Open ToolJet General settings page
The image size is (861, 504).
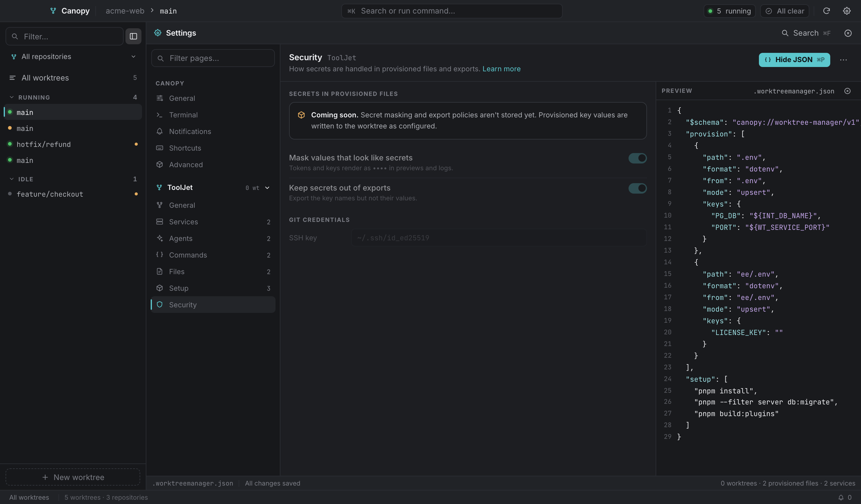click(x=213, y=205)
